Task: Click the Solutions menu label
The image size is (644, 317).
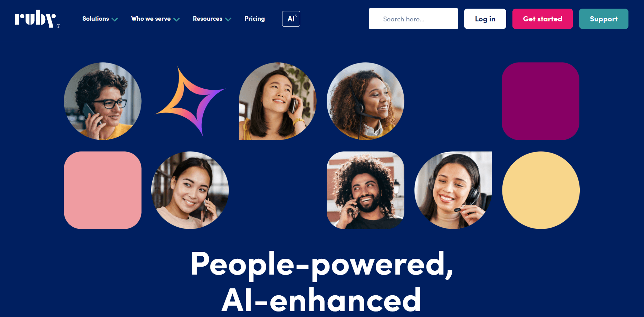Action: pyautogui.click(x=96, y=19)
